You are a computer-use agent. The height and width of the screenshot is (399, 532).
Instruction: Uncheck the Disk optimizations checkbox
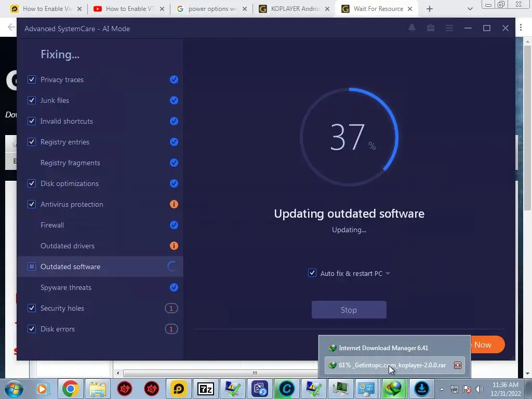[x=32, y=183]
